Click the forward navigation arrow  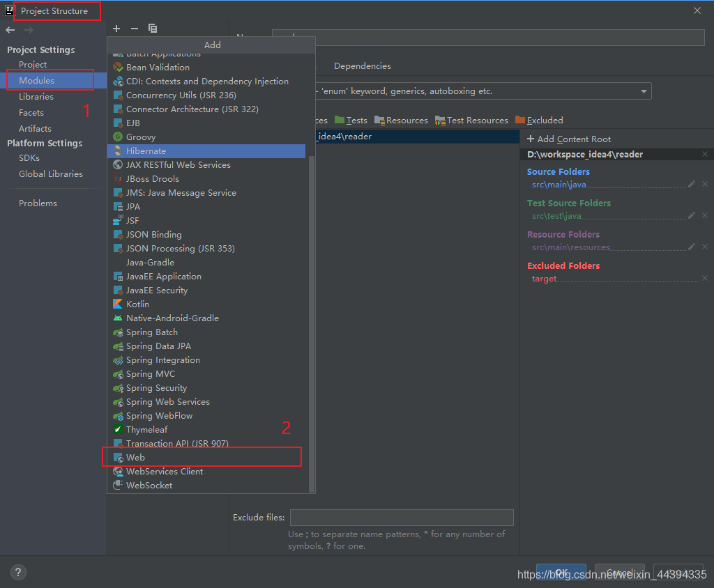29,30
